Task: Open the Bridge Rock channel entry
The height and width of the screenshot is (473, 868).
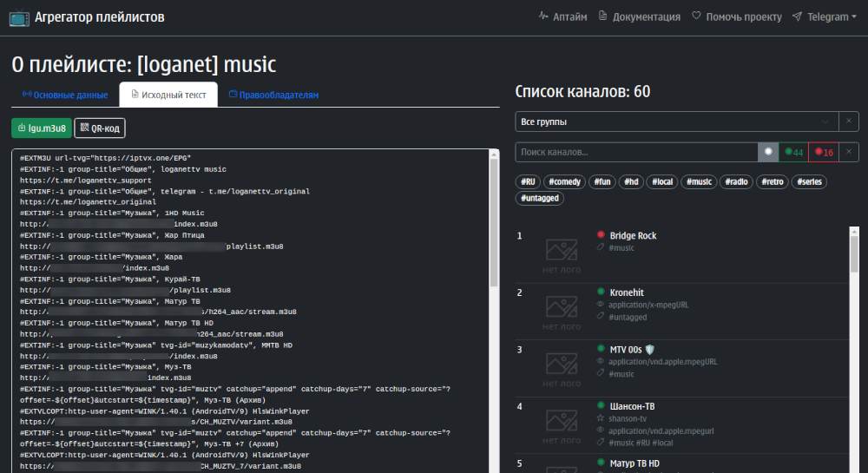Action: tap(633, 236)
